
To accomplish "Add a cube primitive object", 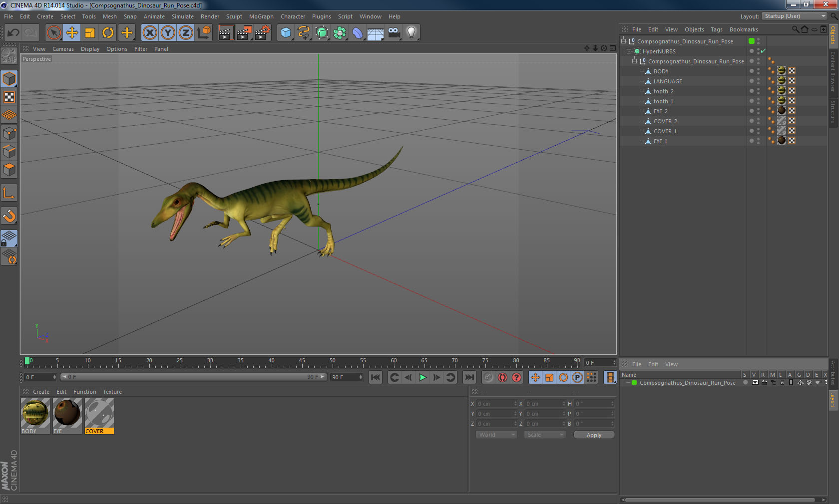I will tap(286, 33).
